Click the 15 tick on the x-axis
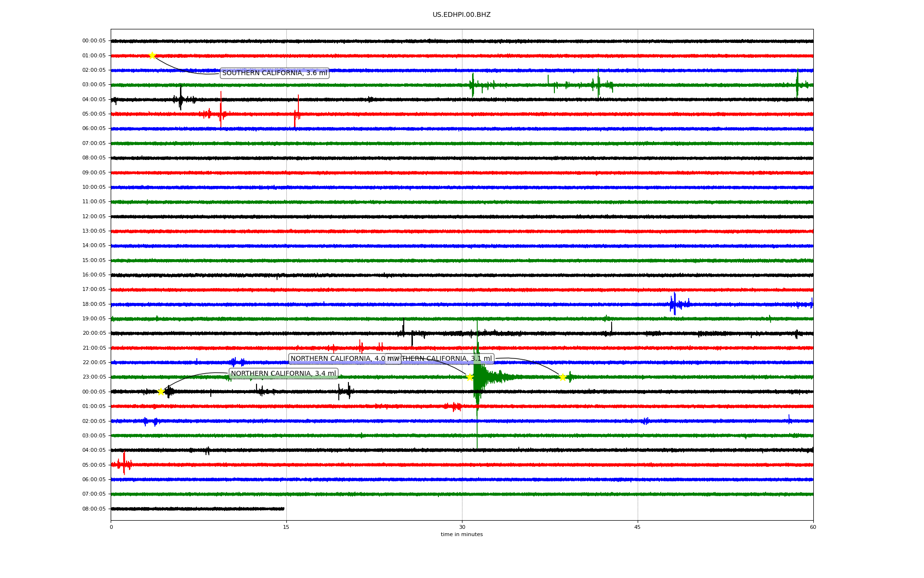This screenshot has height=578, width=924. (x=286, y=527)
